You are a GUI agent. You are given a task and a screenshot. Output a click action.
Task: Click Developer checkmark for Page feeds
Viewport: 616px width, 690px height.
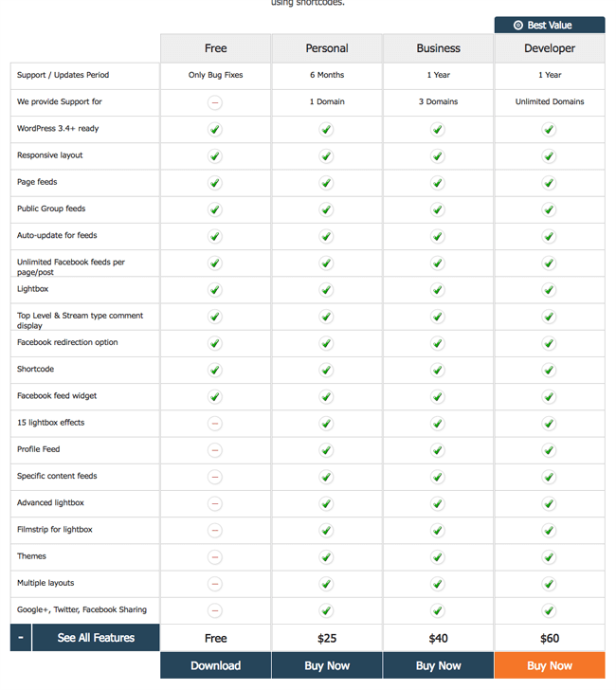pyautogui.click(x=549, y=183)
